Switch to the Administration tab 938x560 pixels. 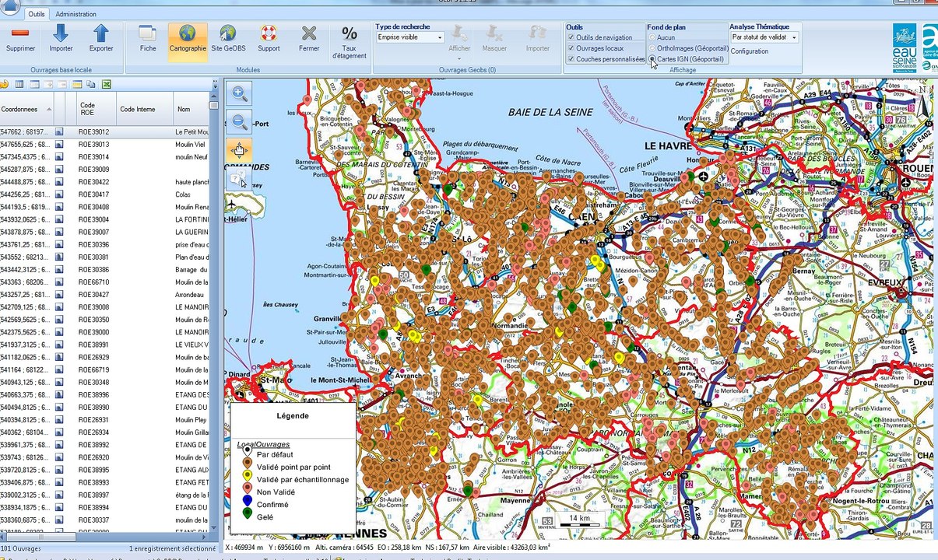click(76, 14)
